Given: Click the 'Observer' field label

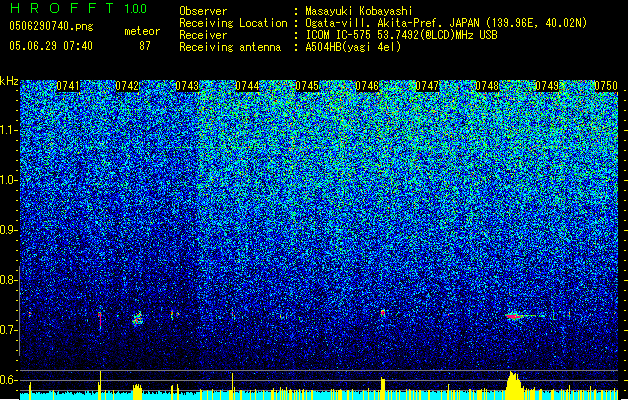Looking at the screenshot, I should (203, 11).
